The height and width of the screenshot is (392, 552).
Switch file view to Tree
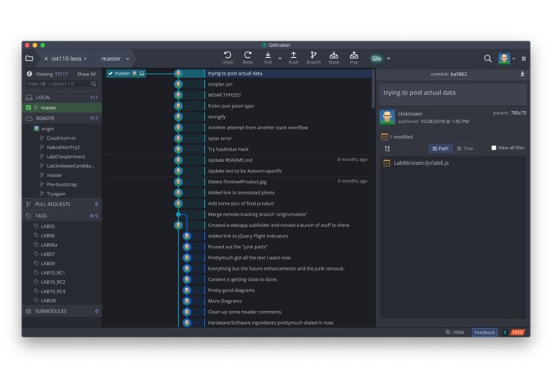(465, 148)
